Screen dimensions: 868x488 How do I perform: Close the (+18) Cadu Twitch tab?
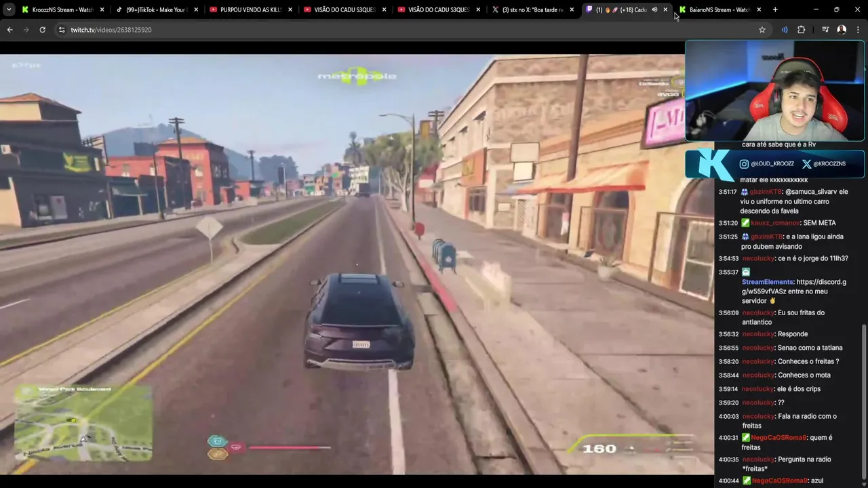click(x=665, y=9)
